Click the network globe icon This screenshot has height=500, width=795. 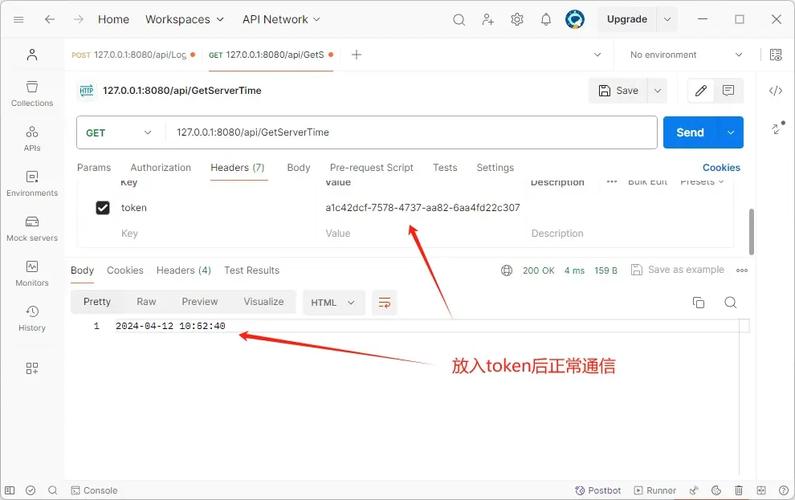click(507, 270)
